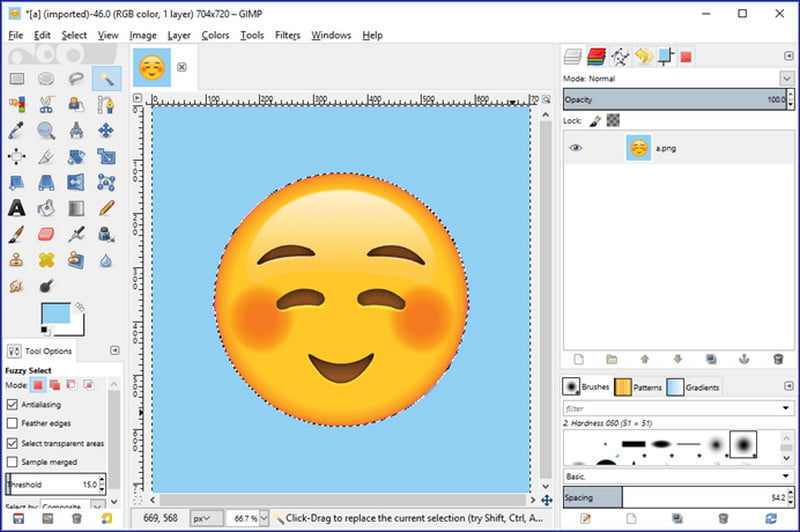Create a new layer group folder icon

[x=611, y=359]
